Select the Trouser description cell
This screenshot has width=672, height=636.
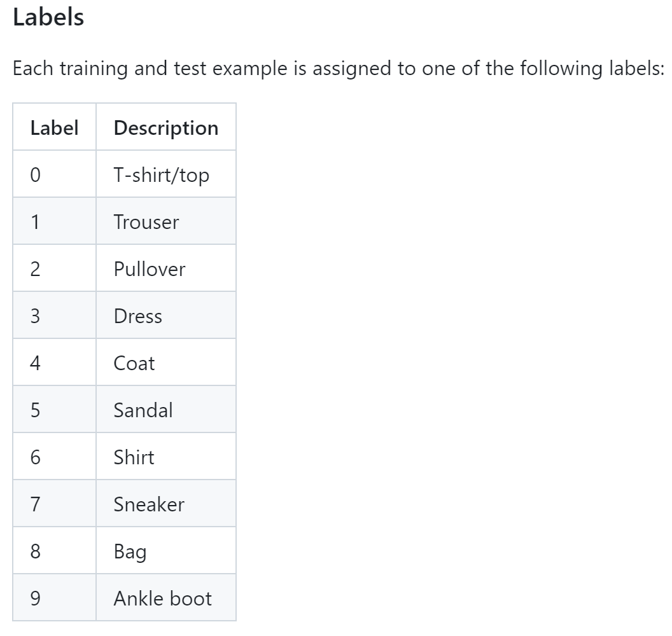coord(166,221)
